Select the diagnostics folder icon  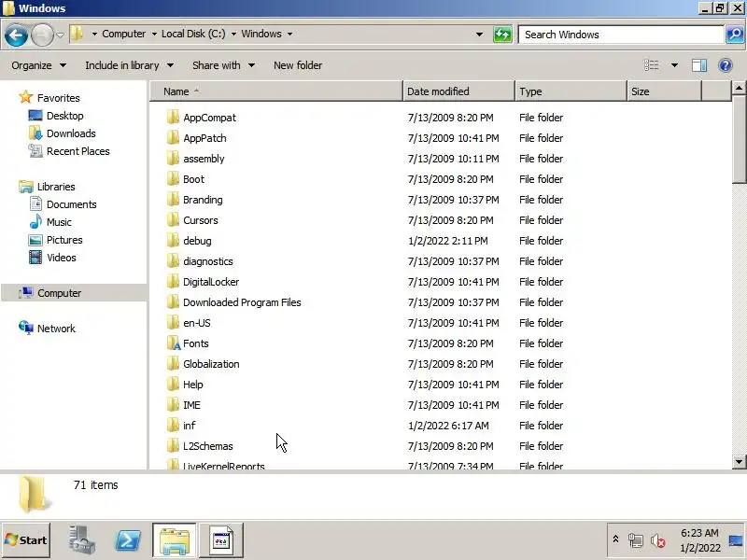pyautogui.click(x=173, y=260)
